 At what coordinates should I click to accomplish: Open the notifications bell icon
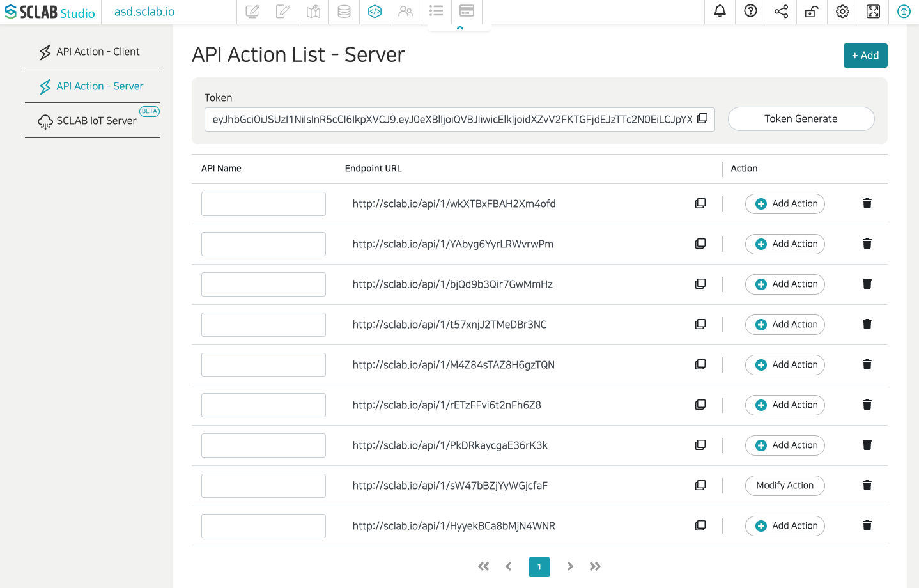pyautogui.click(x=720, y=11)
